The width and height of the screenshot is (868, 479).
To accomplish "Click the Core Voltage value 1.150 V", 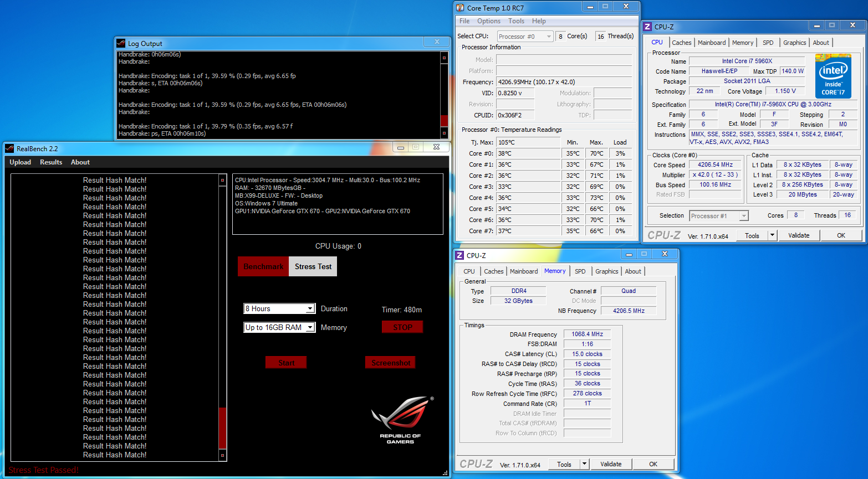I will coord(785,91).
